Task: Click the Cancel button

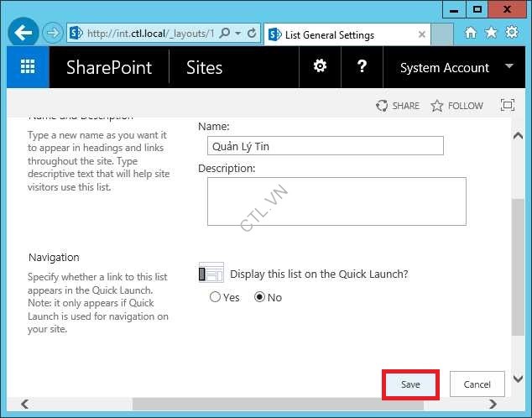Action: point(477,384)
